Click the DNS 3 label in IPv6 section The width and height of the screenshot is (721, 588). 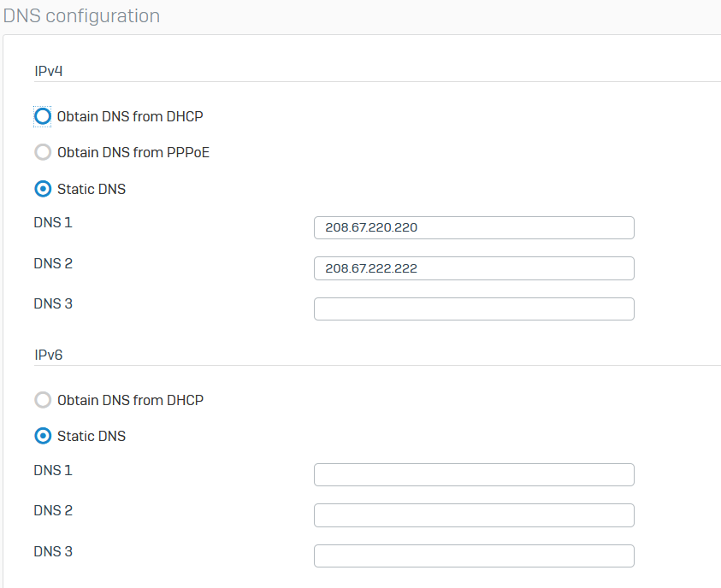click(x=53, y=552)
